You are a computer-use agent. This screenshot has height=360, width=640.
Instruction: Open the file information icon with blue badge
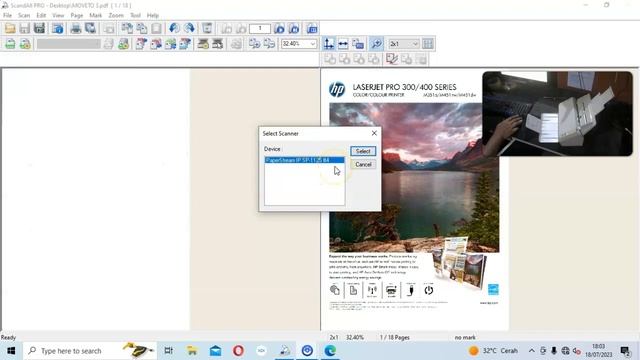(58, 28)
